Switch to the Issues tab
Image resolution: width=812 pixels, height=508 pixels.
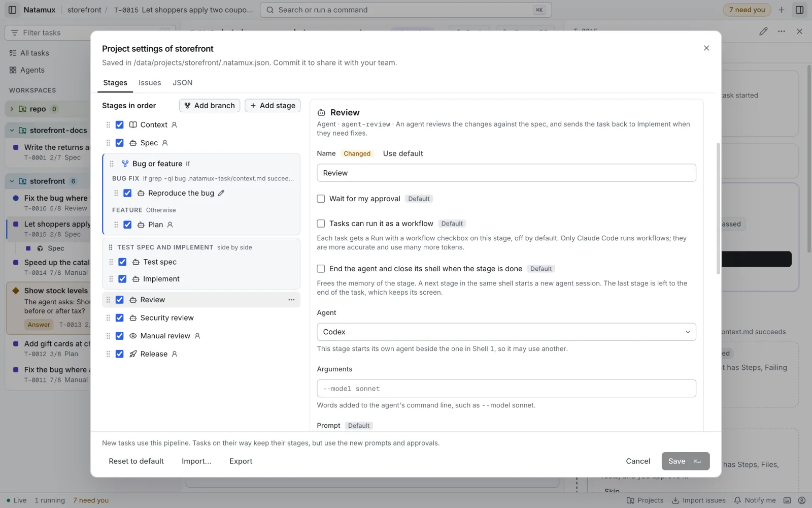150,83
